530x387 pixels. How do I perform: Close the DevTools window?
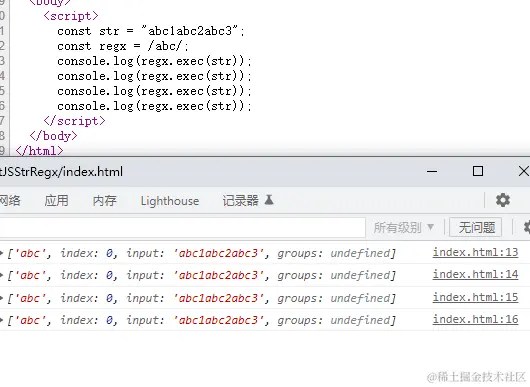click(x=524, y=171)
